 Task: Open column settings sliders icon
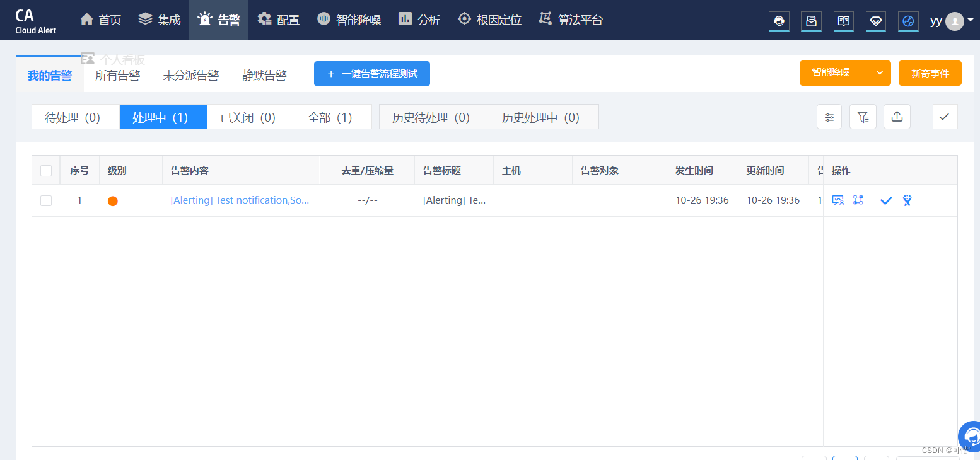coord(829,117)
